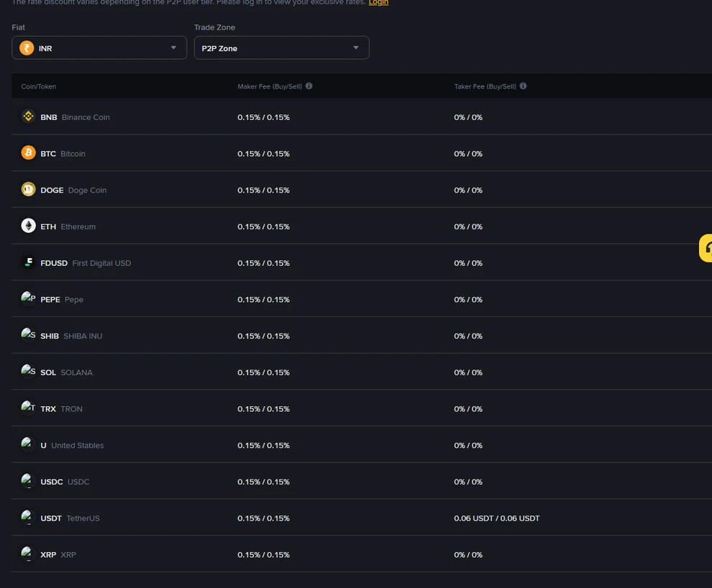Select the USDC name text

coord(65,482)
